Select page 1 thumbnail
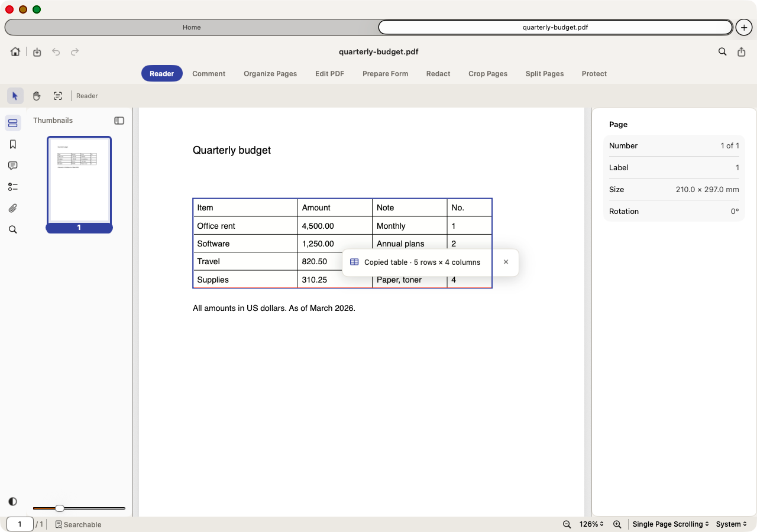This screenshot has height=532, width=757. (x=79, y=184)
